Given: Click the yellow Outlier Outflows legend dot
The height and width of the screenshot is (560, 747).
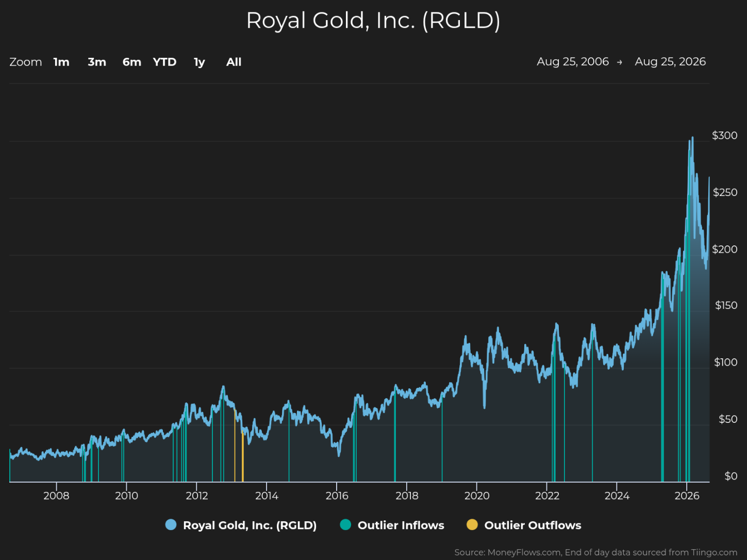Looking at the screenshot, I should [472, 525].
